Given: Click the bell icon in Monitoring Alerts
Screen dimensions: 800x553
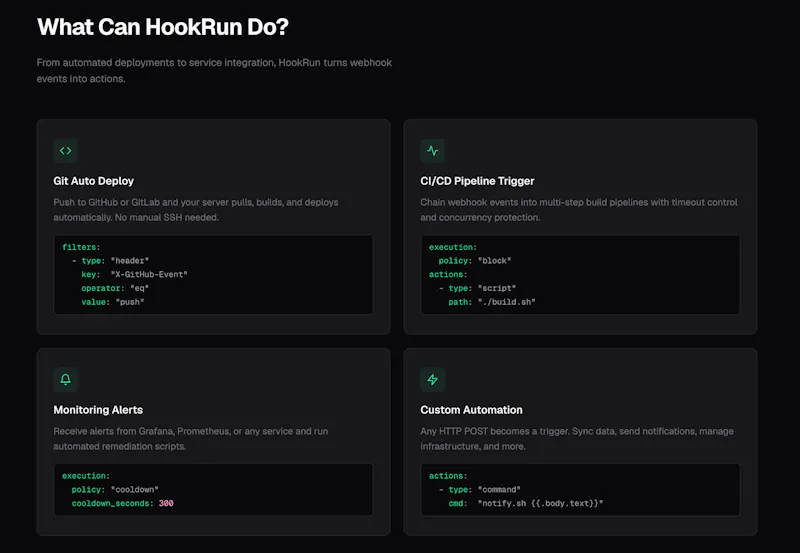Looking at the screenshot, I should pos(65,380).
